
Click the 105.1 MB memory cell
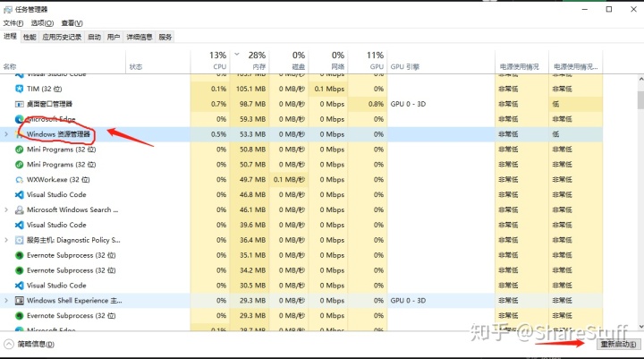click(250, 89)
